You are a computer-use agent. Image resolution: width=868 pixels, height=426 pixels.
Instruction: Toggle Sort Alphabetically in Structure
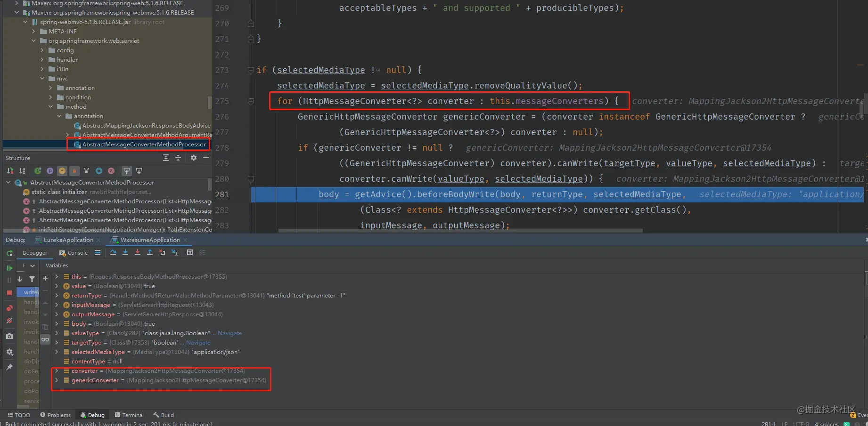(22, 171)
